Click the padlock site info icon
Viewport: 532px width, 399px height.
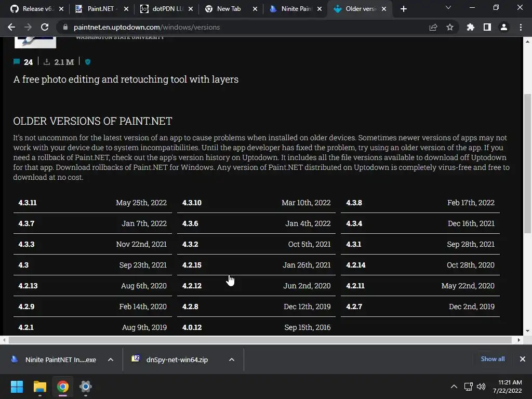(65, 27)
